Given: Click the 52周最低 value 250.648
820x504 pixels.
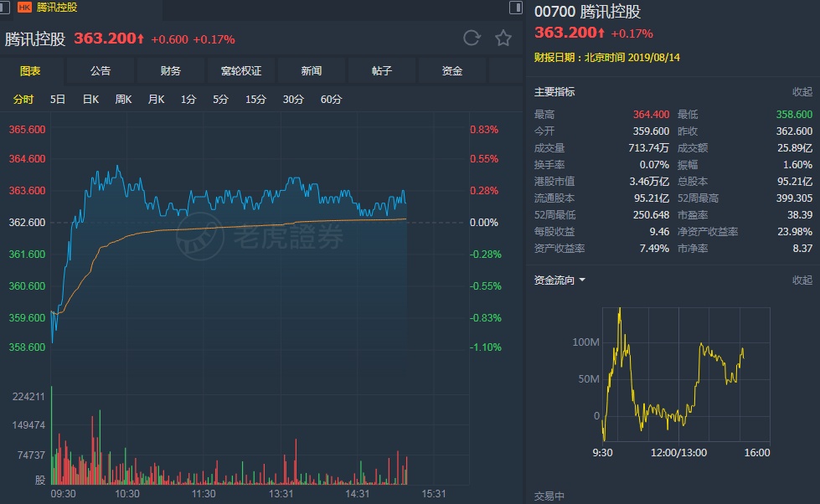Looking at the screenshot, I should tap(651, 215).
